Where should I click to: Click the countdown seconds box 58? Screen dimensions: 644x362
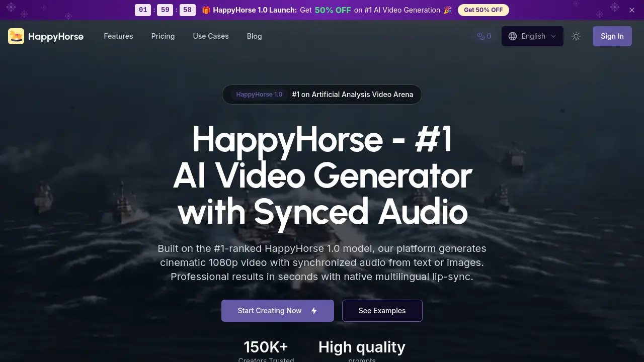pos(188,10)
